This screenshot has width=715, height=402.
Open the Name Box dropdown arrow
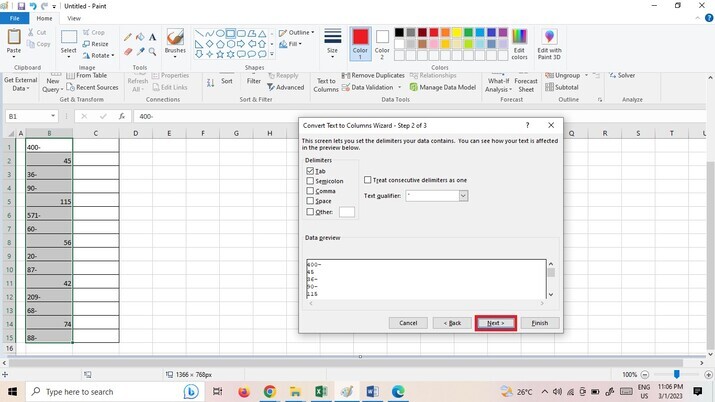(x=53, y=116)
